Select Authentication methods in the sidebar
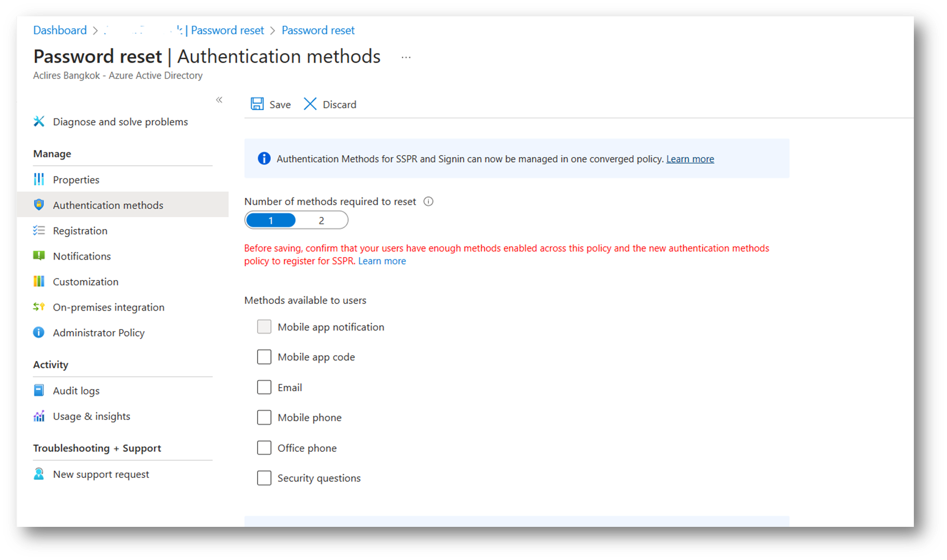Image resolution: width=947 pixels, height=560 pixels. click(108, 205)
